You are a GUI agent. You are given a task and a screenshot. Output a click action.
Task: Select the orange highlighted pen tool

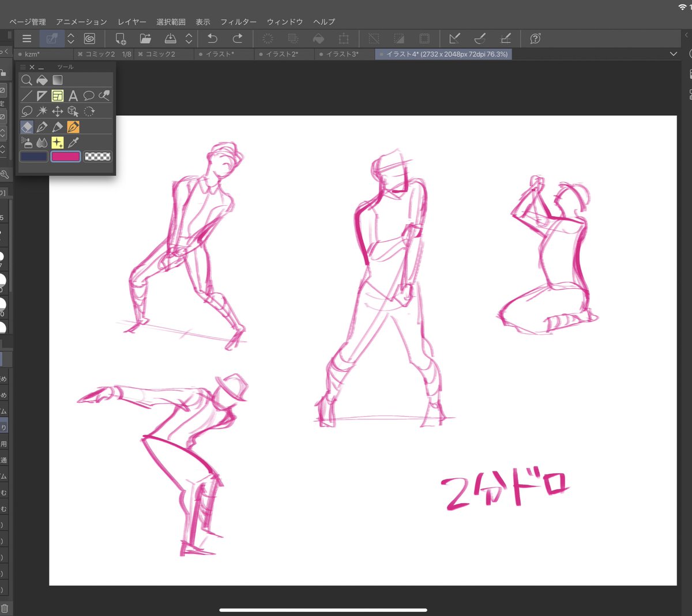pos(73,127)
